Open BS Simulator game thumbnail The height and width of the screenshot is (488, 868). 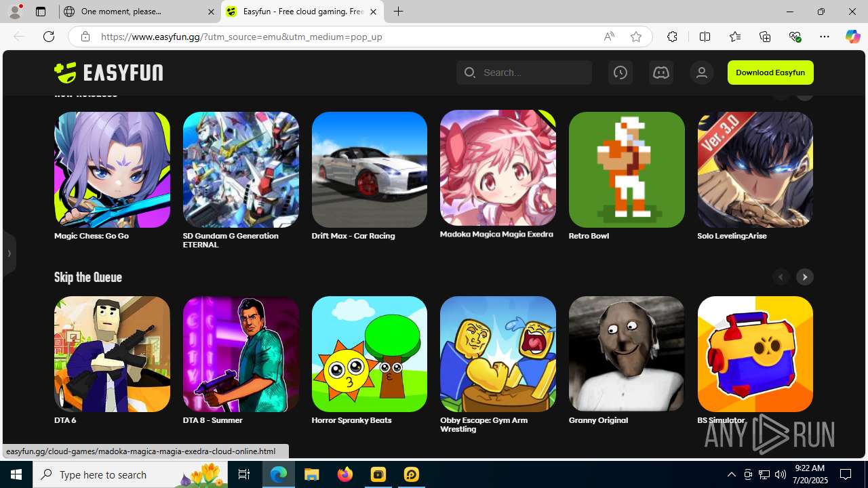pos(755,354)
